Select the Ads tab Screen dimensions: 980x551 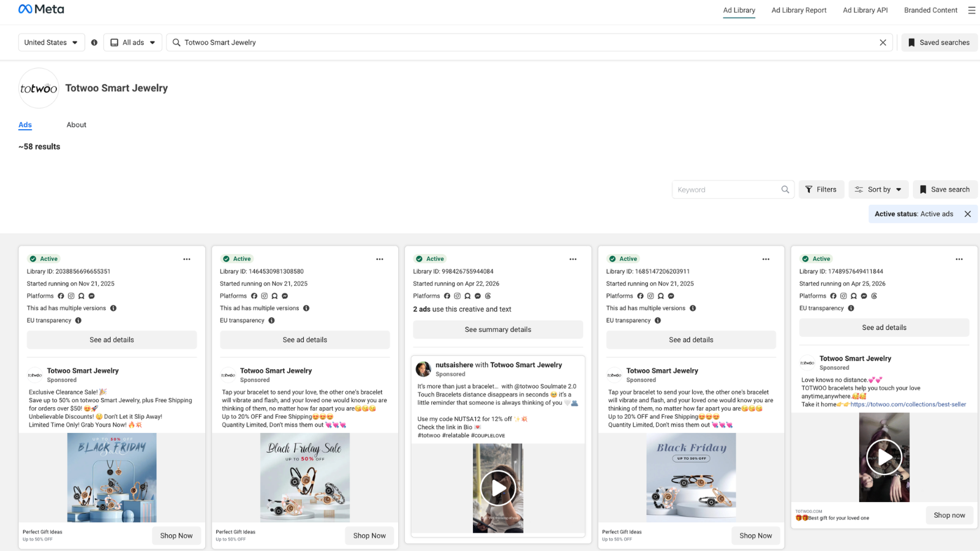point(25,125)
